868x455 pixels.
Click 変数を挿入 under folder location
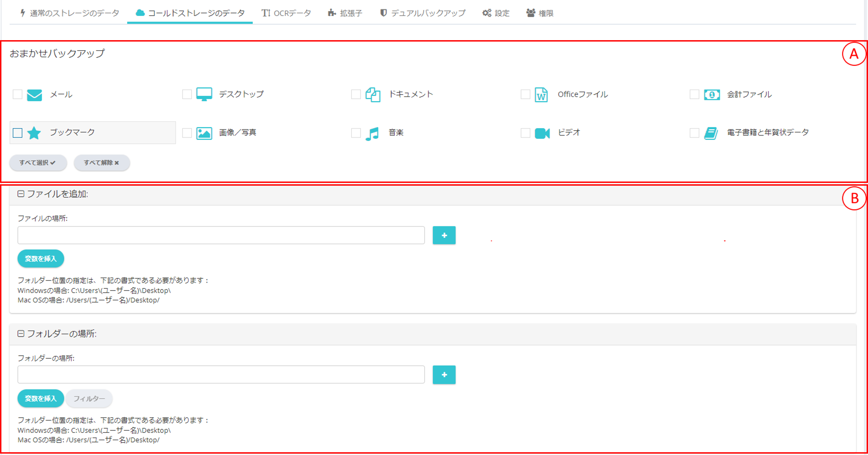pos(41,398)
